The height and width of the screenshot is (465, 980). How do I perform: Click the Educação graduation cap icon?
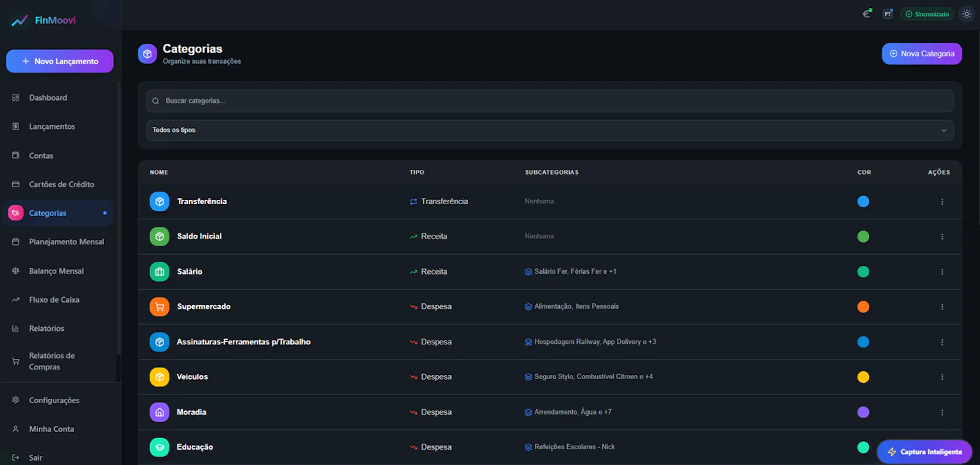point(160,447)
